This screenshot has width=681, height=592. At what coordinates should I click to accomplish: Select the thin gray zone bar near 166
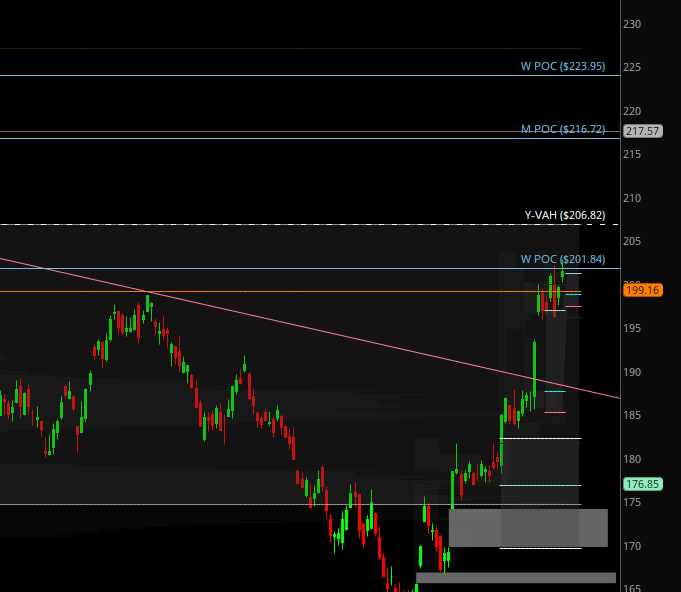(516, 578)
